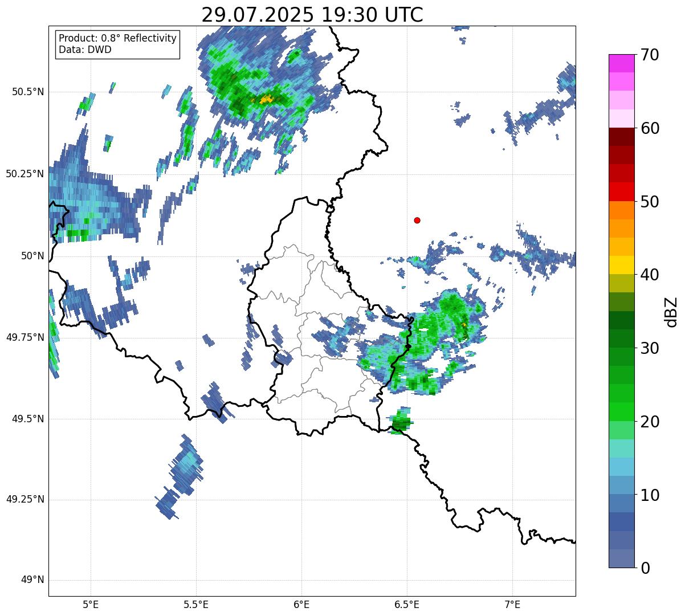Click the 50.5°N latitude label

pyautogui.click(x=28, y=92)
